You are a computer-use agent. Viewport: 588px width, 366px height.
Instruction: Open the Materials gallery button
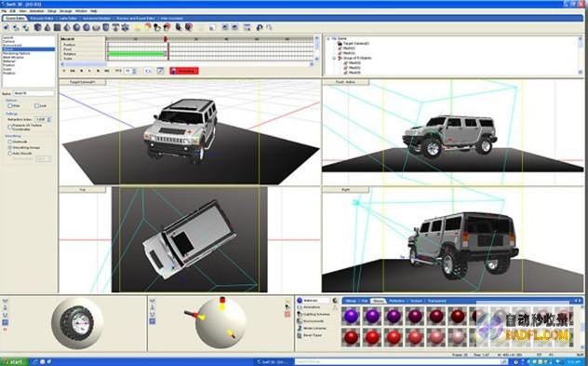pos(314,300)
